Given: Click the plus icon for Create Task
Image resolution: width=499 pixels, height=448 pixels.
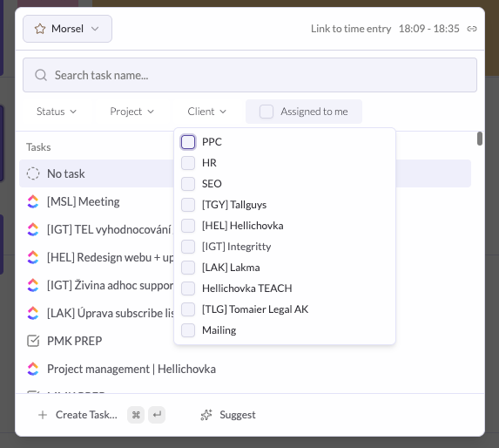Looking at the screenshot, I should pyautogui.click(x=43, y=415).
